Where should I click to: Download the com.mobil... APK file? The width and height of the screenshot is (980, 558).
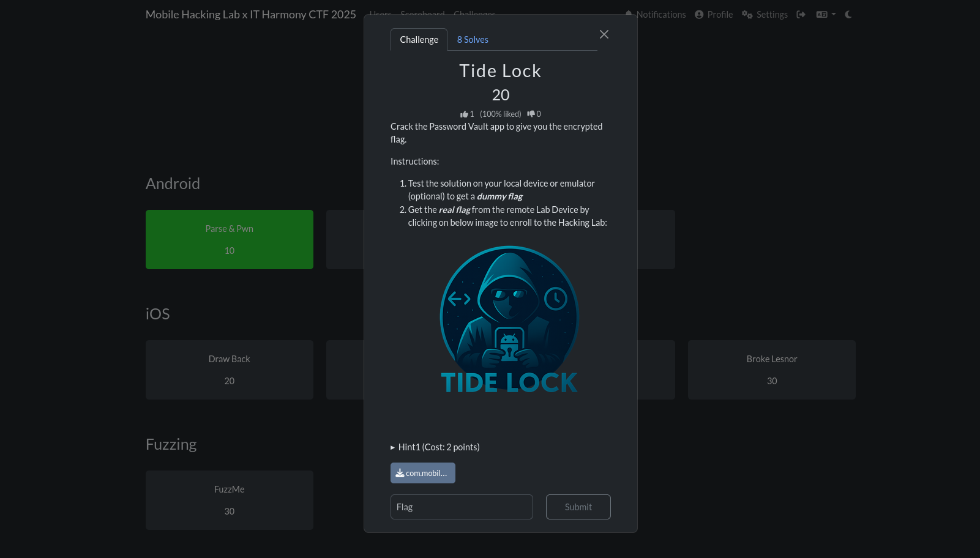tap(422, 473)
